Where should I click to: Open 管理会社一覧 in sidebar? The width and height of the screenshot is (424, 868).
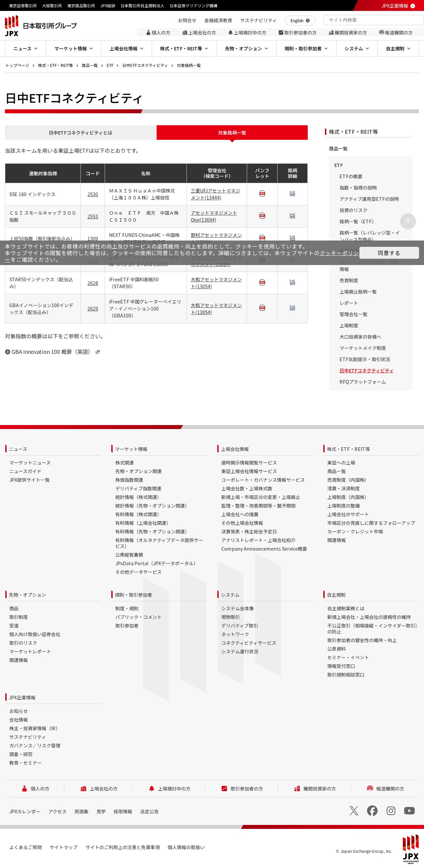coord(353,314)
